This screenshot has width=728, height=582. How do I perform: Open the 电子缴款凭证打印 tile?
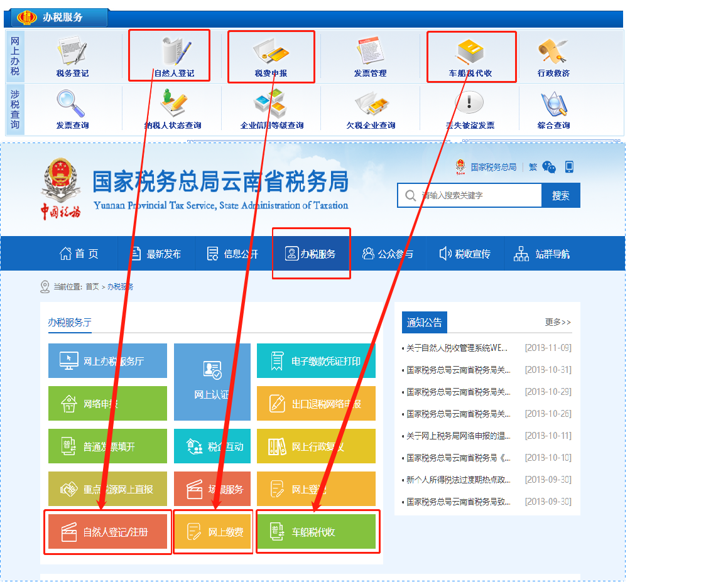(316, 360)
